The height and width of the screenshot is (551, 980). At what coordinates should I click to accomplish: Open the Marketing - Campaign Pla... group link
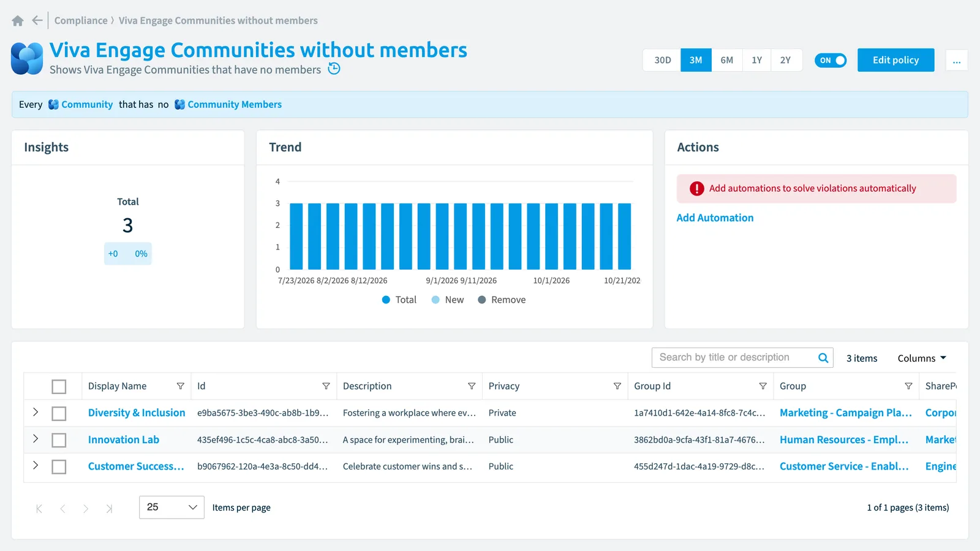(846, 413)
